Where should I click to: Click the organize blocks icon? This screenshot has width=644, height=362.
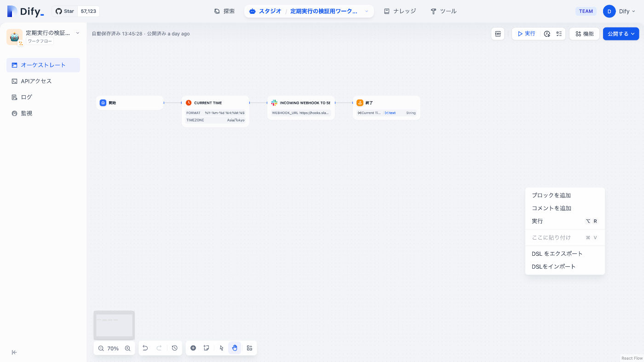249,348
